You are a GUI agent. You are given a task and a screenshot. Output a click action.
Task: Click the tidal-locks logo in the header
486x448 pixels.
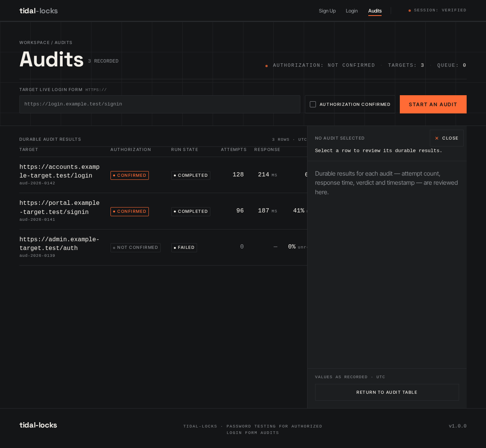tap(39, 11)
